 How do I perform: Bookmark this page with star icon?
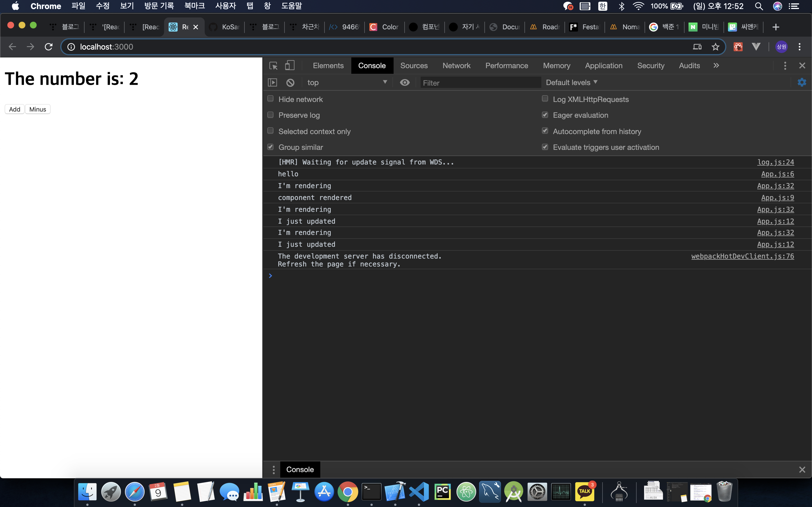coord(715,47)
